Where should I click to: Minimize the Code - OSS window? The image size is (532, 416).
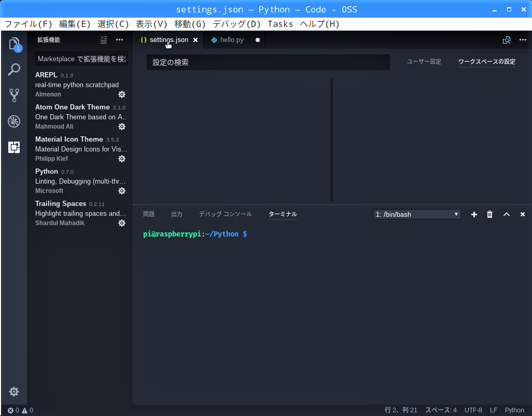coord(495,10)
